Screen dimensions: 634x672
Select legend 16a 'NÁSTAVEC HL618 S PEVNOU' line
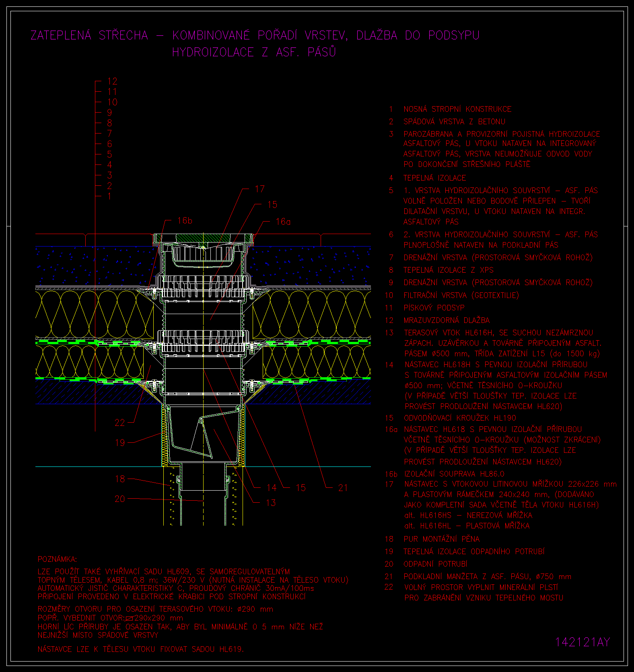point(493,429)
